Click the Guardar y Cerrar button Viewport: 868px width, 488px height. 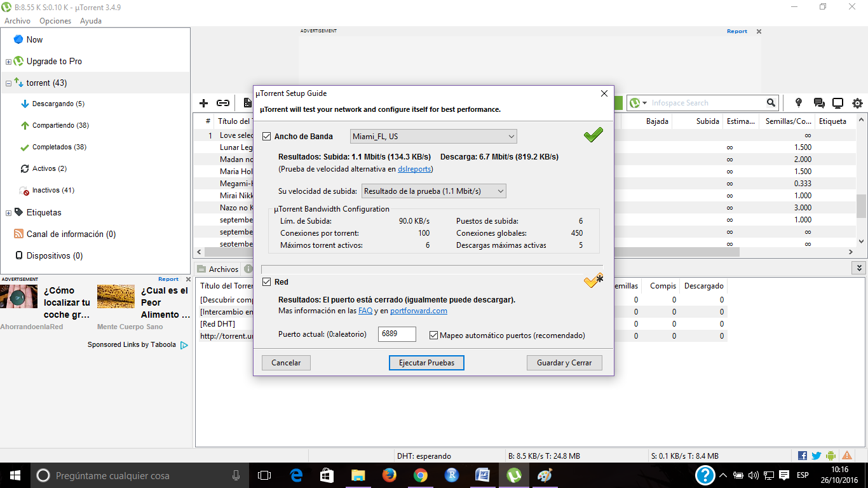coord(564,363)
